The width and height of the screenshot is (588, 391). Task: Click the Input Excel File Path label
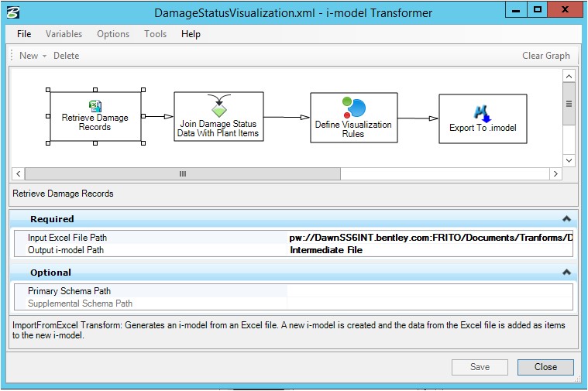tap(67, 238)
